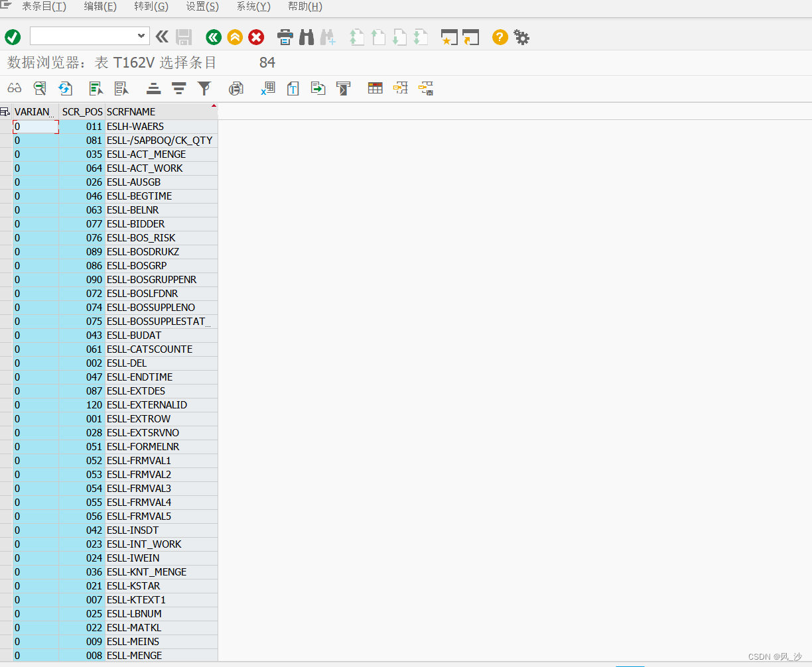
Task: Open the 表条目(T) menu
Action: click(44, 7)
